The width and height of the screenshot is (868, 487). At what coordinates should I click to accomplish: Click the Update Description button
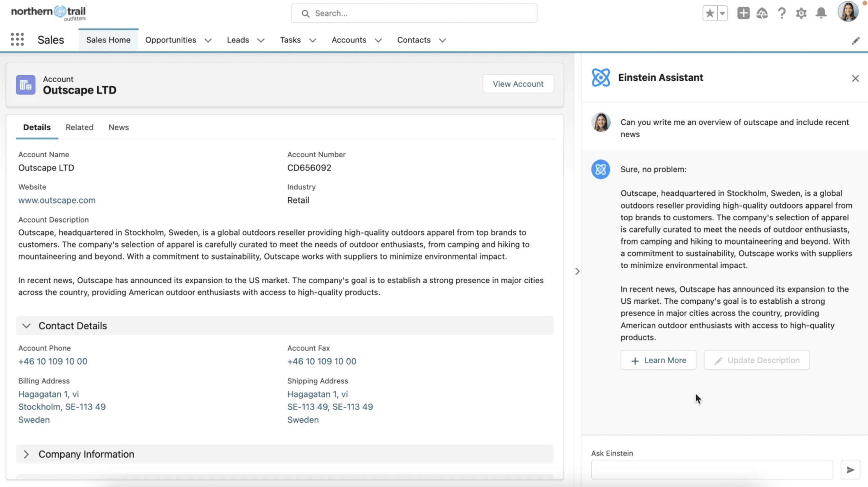pos(756,360)
